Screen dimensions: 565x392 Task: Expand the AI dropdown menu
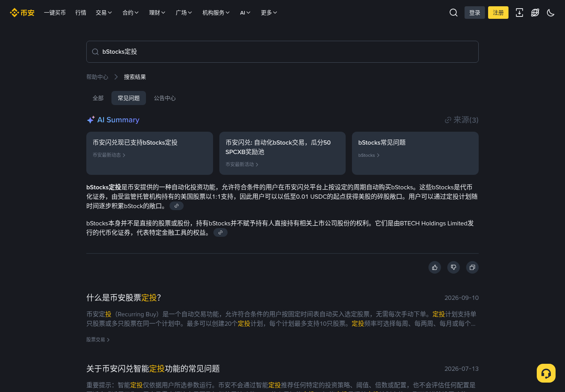point(245,13)
